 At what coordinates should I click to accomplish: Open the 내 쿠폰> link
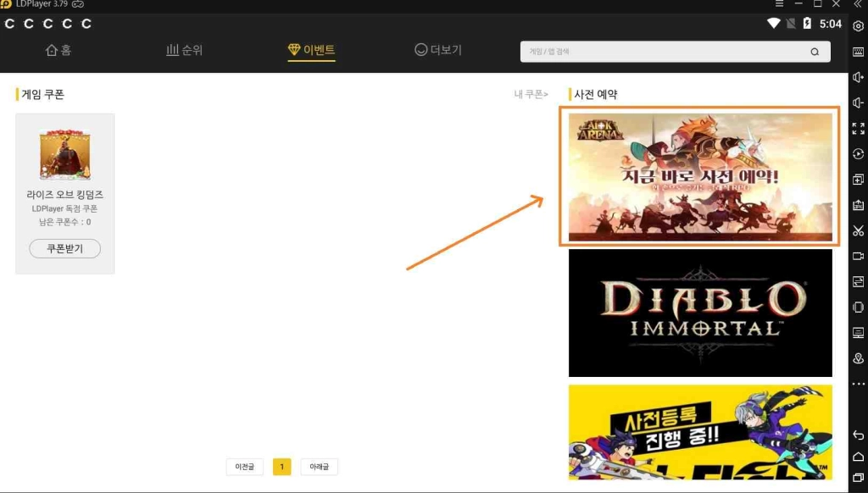(531, 95)
